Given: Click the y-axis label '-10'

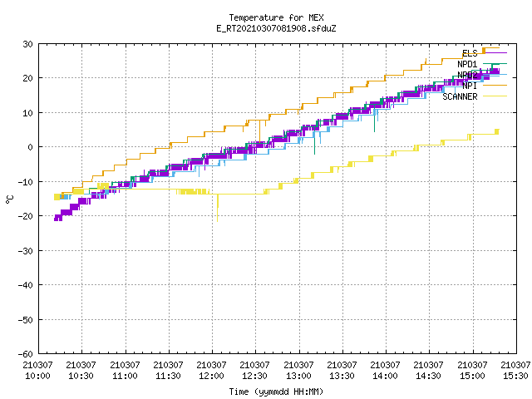Looking at the screenshot, I should point(26,182).
